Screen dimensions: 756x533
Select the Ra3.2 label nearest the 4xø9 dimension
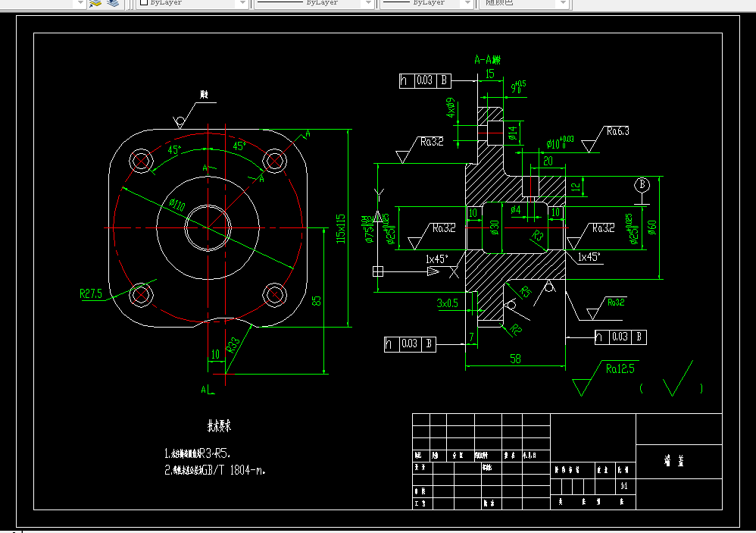click(x=432, y=142)
